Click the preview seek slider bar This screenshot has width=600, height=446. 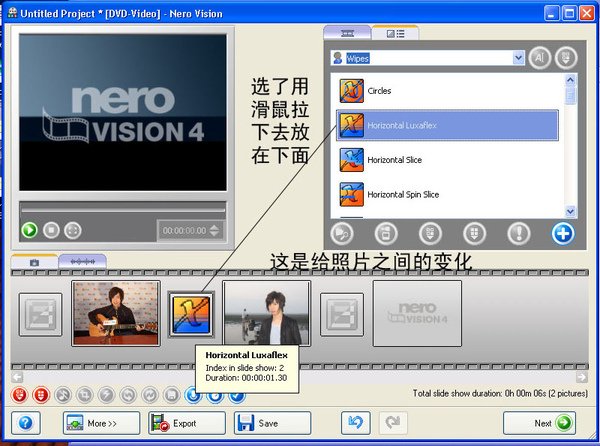click(123, 209)
